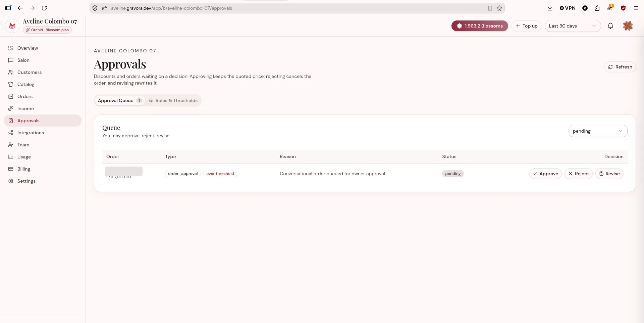Screen dimensions: 644x323
Task: Go to Team management
Action: (x=43, y=145)
